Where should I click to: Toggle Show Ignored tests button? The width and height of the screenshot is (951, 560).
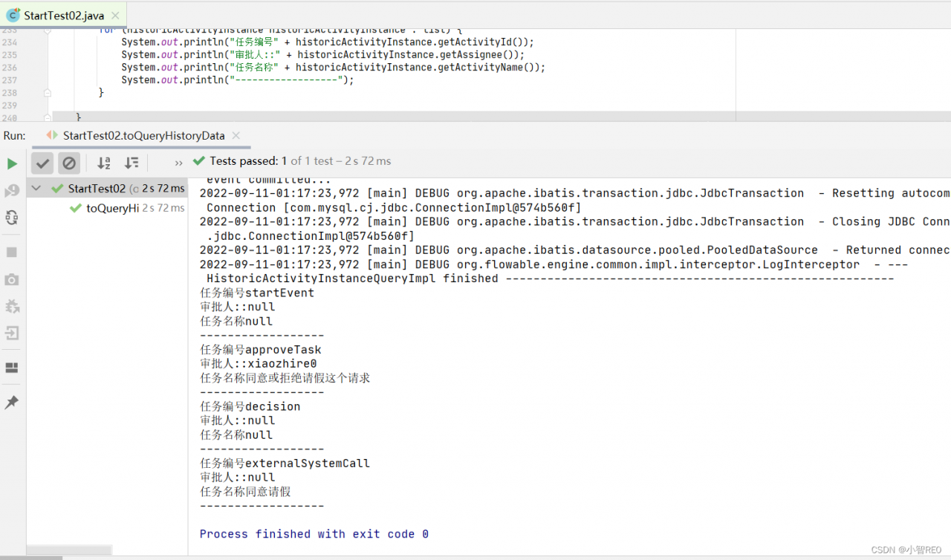coord(69,163)
